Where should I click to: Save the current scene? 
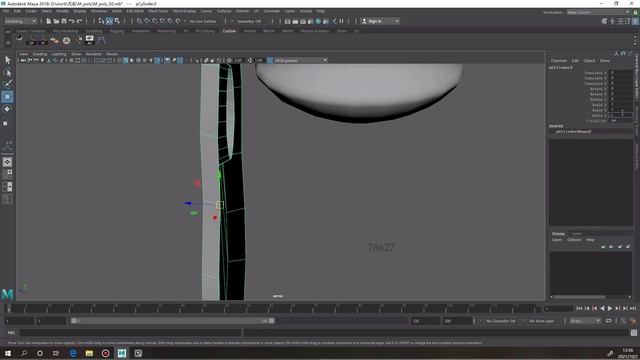click(64, 21)
